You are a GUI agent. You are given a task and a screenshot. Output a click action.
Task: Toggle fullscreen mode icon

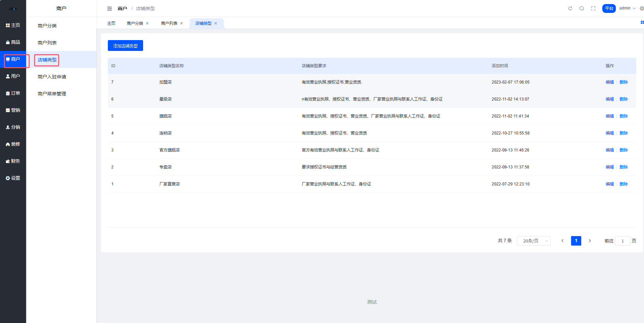click(x=593, y=8)
